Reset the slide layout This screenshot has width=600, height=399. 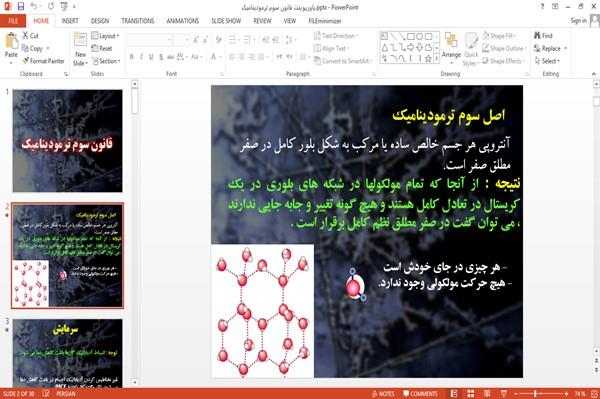102,48
